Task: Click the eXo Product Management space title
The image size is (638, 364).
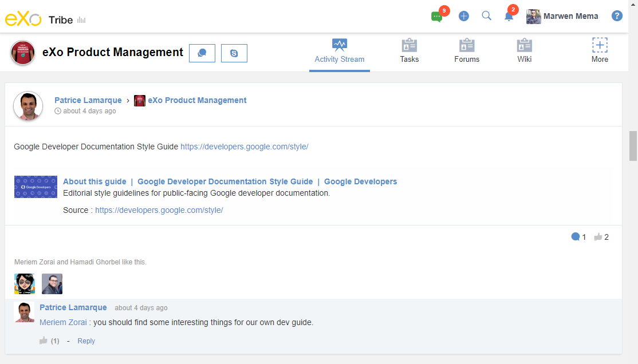Action: coord(113,53)
